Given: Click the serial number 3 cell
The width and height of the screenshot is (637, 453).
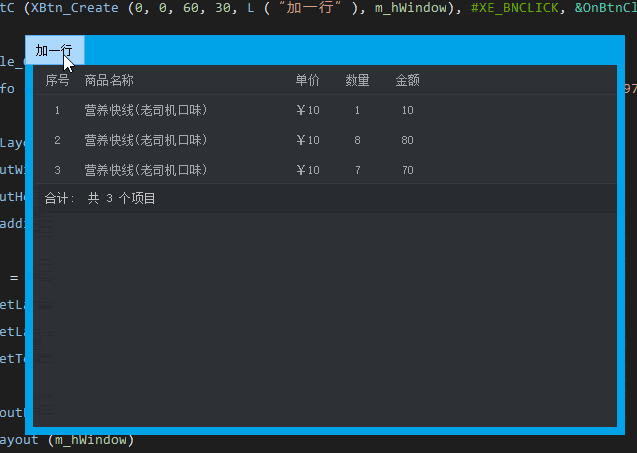Looking at the screenshot, I should point(57,170).
